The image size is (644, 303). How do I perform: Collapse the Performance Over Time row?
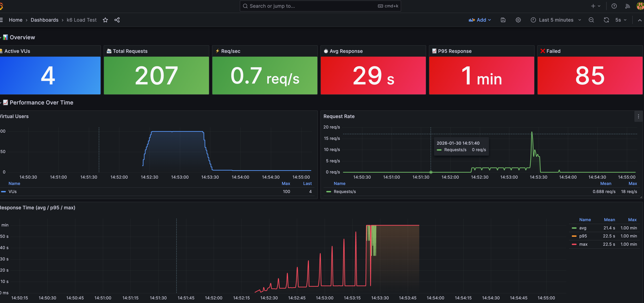(x=41, y=102)
